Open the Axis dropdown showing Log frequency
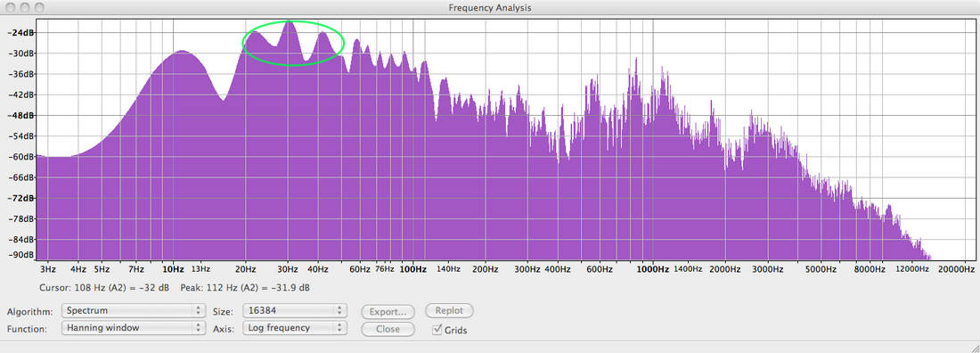This screenshot has width=980, height=353. 294,327
